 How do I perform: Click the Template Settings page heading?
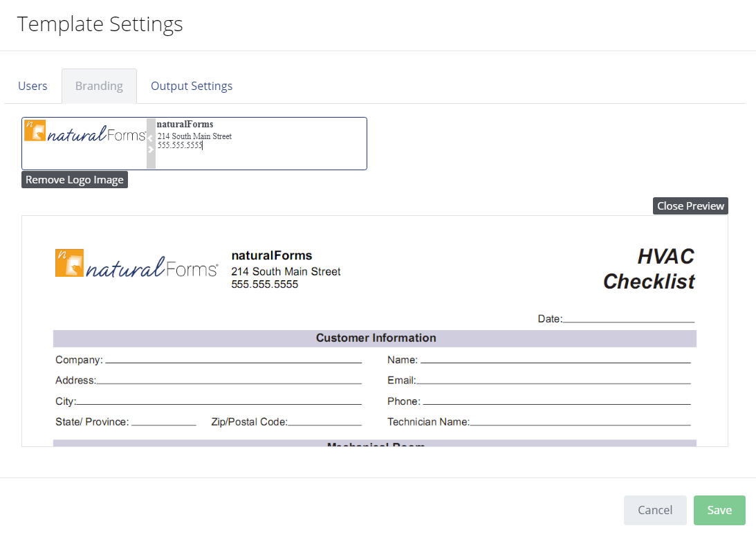(x=100, y=24)
